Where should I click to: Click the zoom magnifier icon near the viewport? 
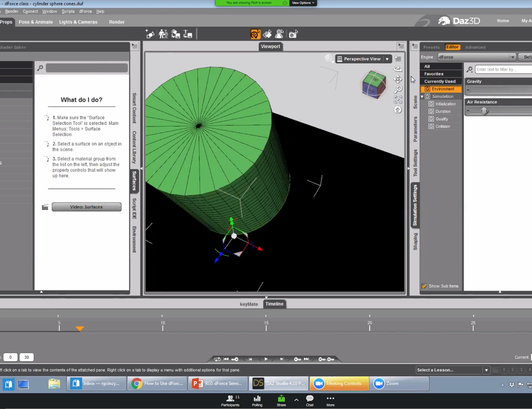(x=398, y=89)
